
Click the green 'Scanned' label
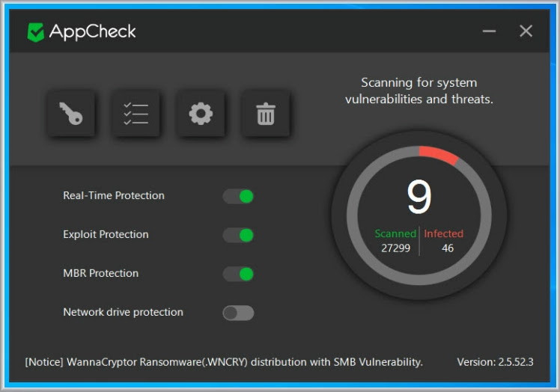[x=395, y=233]
